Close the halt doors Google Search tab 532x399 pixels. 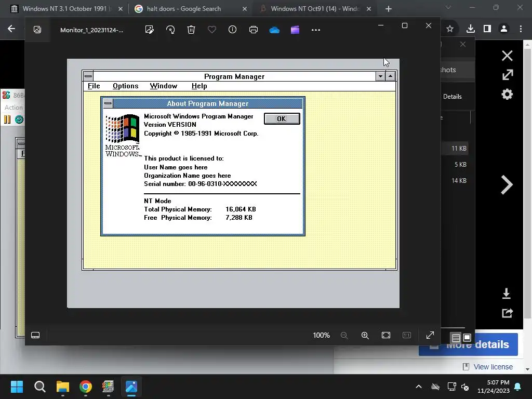tap(245, 9)
